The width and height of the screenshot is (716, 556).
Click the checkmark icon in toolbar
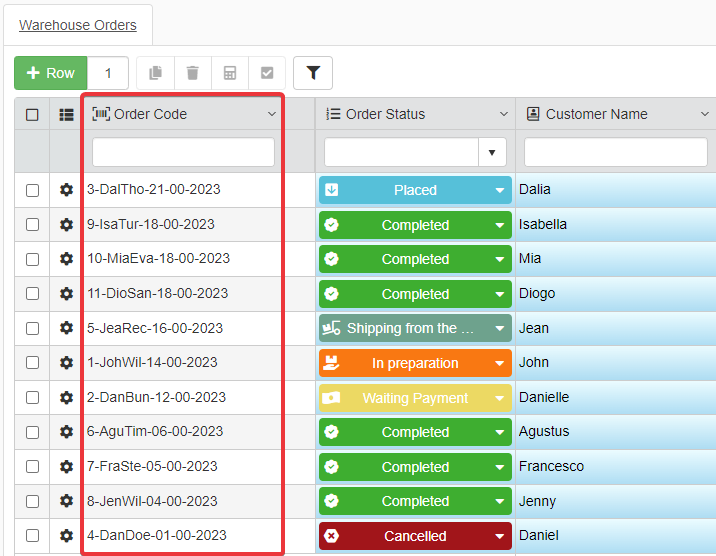267,73
